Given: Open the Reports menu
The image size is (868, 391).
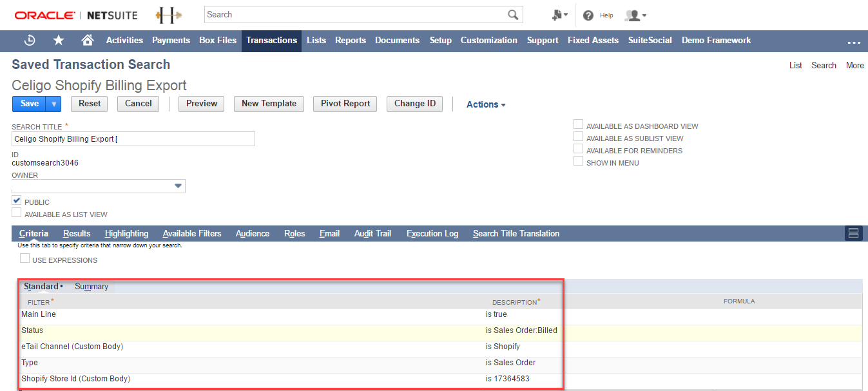Looking at the screenshot, I should tap(351, 40).
